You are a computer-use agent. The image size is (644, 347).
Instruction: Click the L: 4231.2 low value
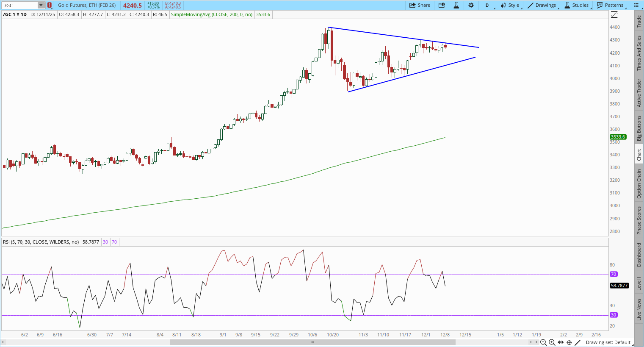116,14
